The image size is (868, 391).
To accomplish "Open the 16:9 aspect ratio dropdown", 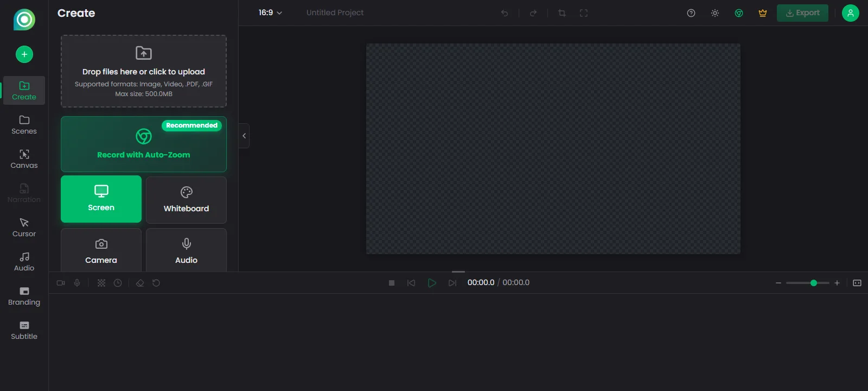I will (270, 12).
